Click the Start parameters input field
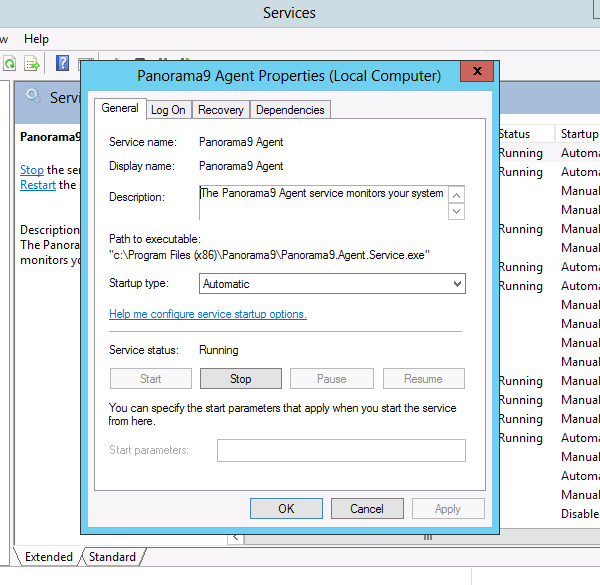This screenshot has height=585, width=600. pos(341,451)
